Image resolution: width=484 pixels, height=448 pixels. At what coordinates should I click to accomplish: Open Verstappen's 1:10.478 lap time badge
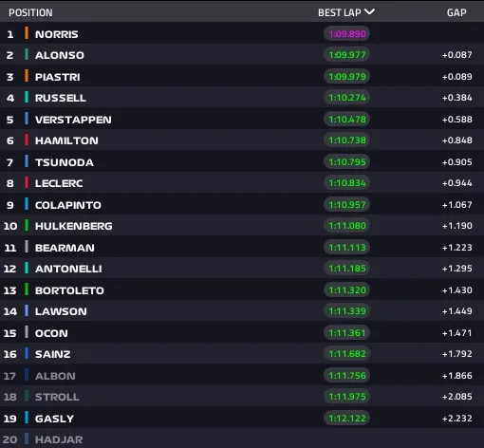347,120
